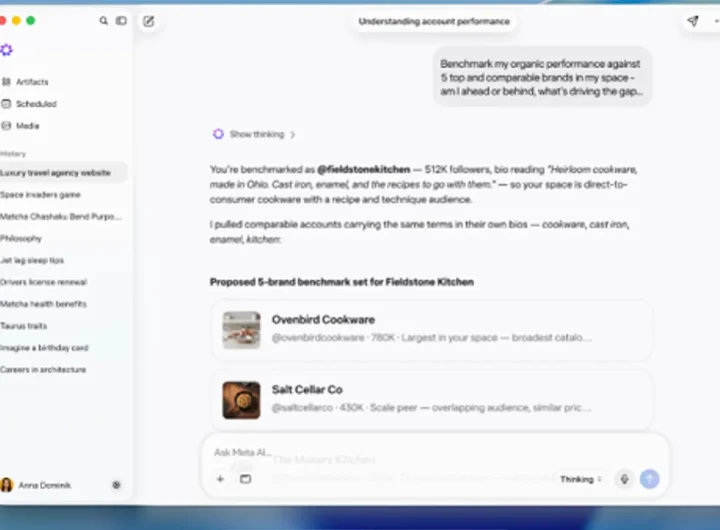Open the Matcha health benefits chat

click(x=43, y=304)
